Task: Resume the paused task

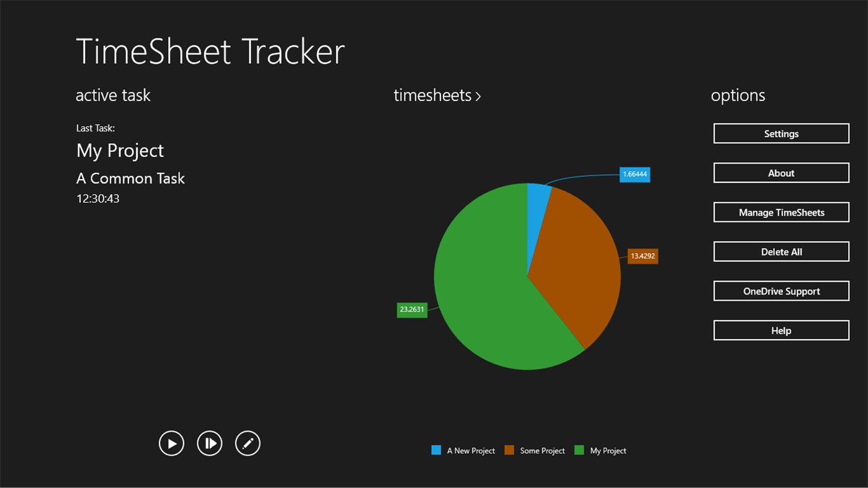Action: 209,443
